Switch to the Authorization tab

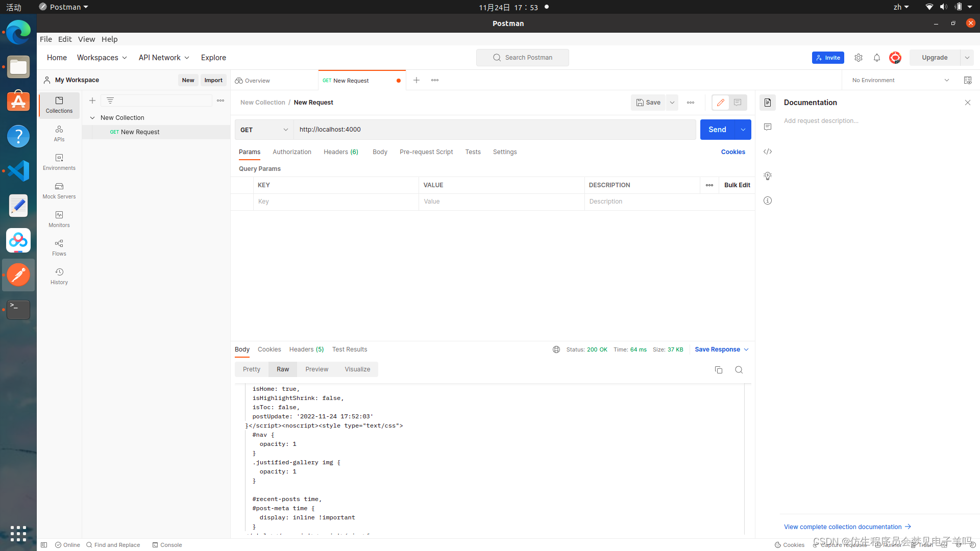point(292,152)
